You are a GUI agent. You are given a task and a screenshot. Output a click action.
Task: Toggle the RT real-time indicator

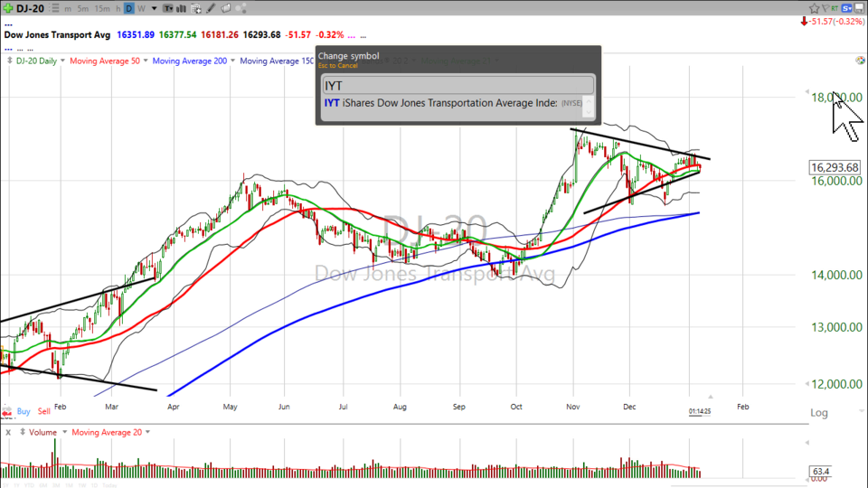pyautogui.click(x=834, y=8)
